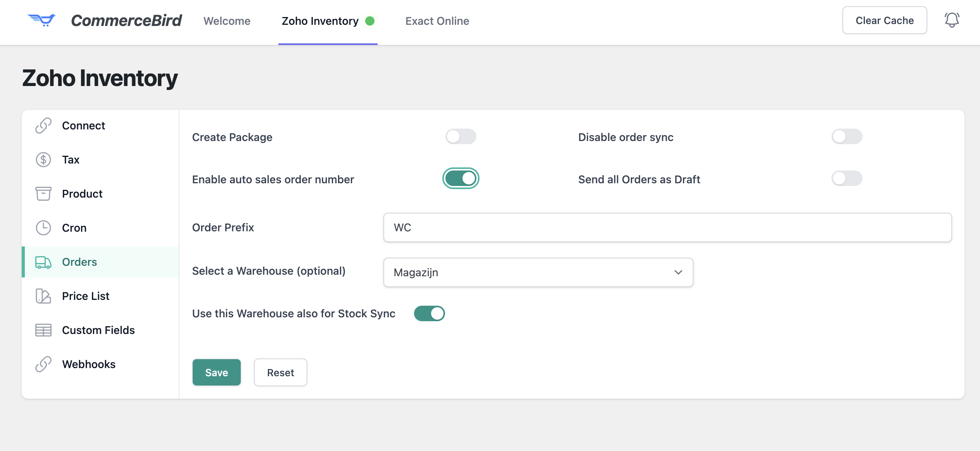Toggle Send all Orders as Draft
This screenshot has width=980, height=451.
click(x=847, y=178)
